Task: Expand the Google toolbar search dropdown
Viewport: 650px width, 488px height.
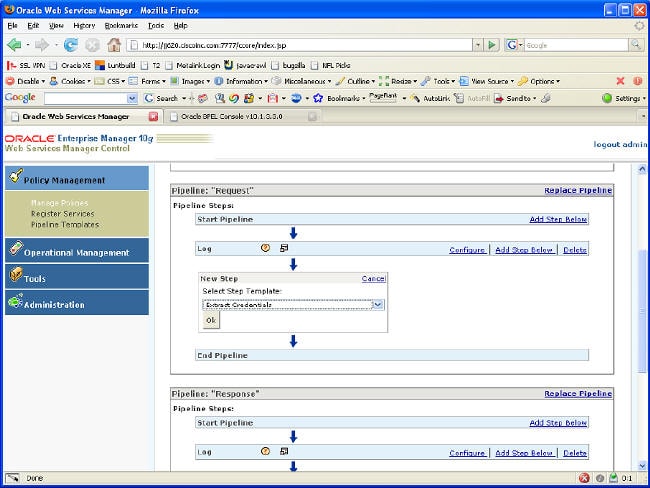Action: pyautogui.click(x=132, y=98)
